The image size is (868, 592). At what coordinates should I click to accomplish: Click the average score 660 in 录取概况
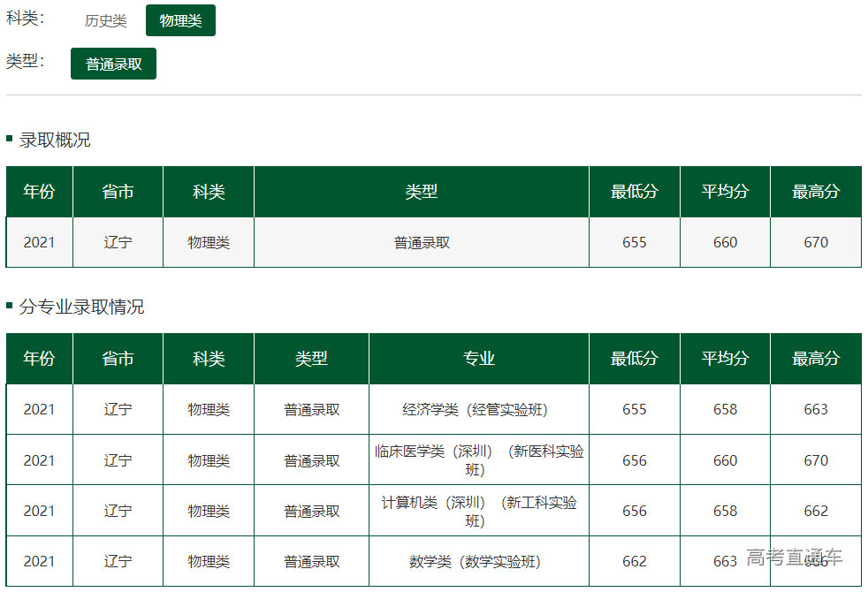click(x=725, y=242)
